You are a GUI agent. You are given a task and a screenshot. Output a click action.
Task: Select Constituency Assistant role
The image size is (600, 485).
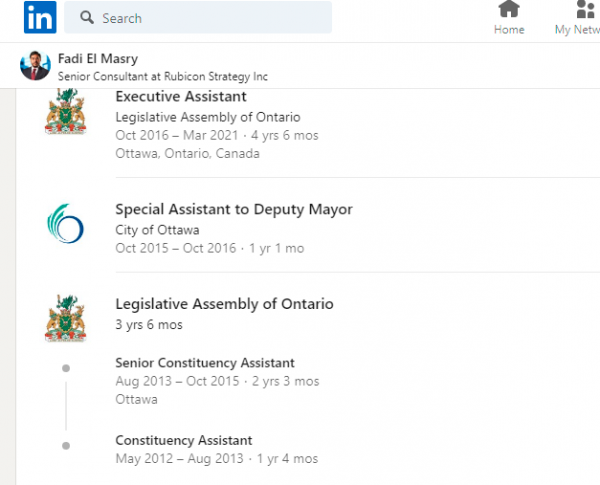point(184,440)
